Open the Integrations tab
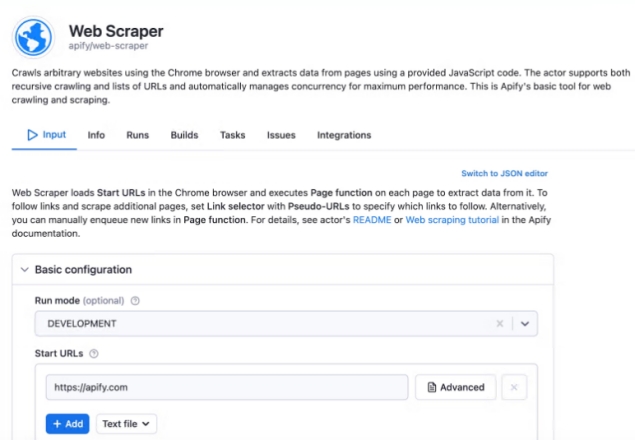This screenshot has height=440, width=635. pos(343,135)
